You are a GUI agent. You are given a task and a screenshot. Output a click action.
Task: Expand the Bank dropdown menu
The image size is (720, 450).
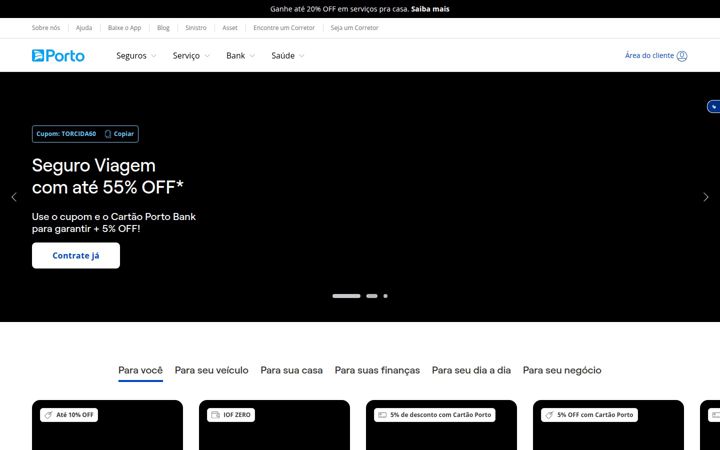pos(240,56)
